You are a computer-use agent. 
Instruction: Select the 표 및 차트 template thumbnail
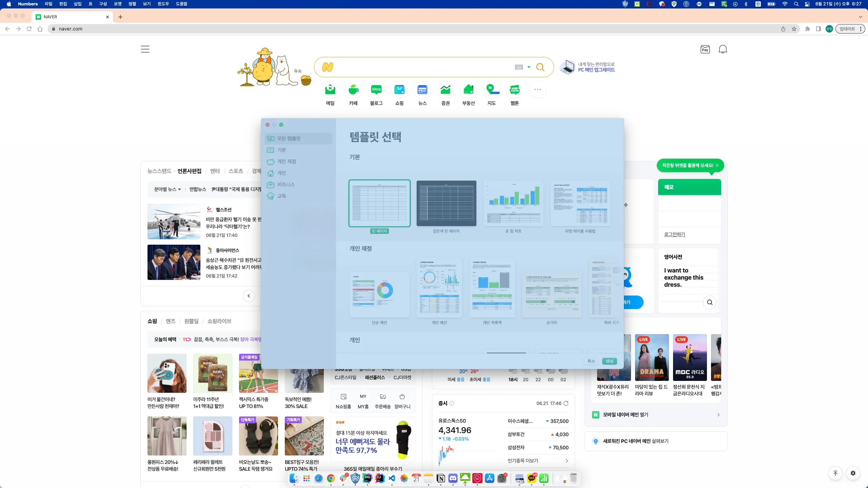[x=513, y=203]
